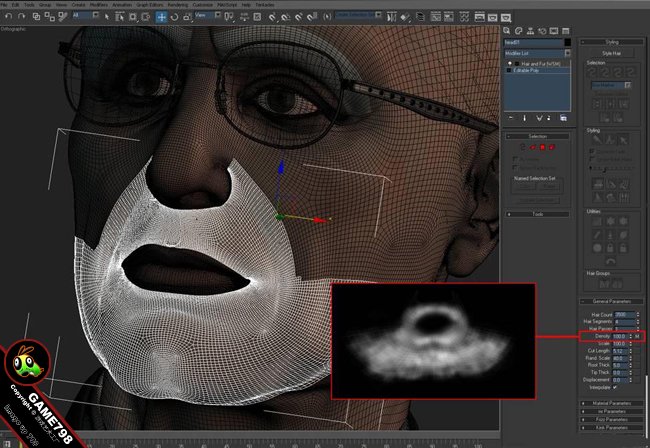Switch to the Modify command panel icon
Image resolution: width=650 pixels, height=448 pixels.
pyautogui.click(x=518, y=31)
